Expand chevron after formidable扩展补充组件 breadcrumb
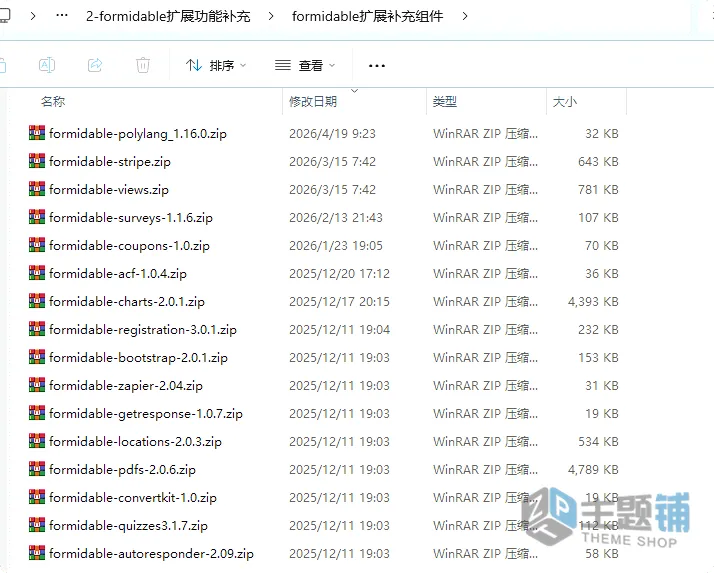Image resolution: width=714 pixels, height=573 pixels. pos(465,16)
